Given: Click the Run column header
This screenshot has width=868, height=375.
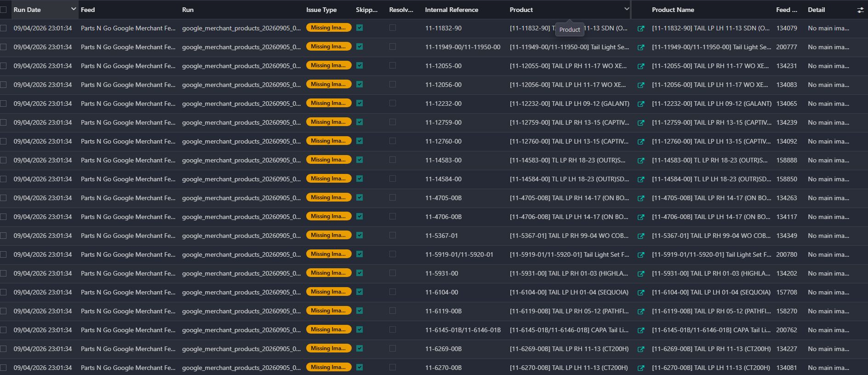Looking at the screenshot, I should pyautogui.click(x=188, y=10).
